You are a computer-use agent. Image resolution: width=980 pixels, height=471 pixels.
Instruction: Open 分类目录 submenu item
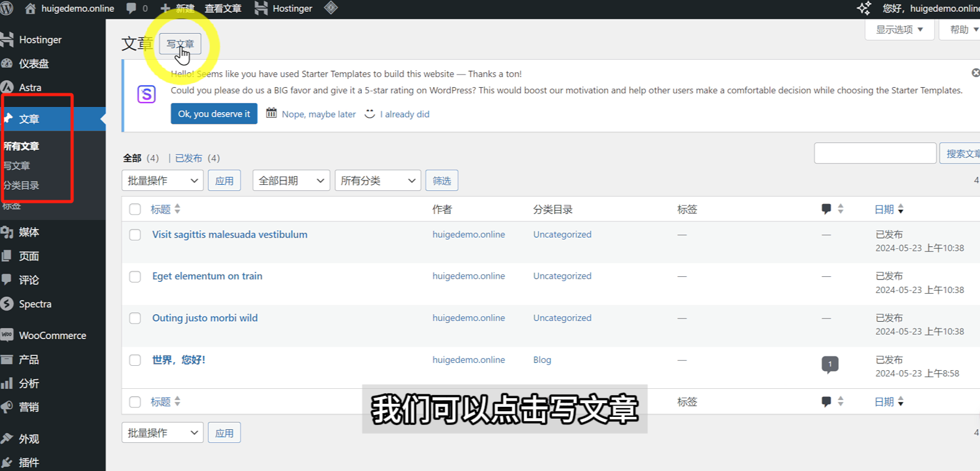pos(21,185)
